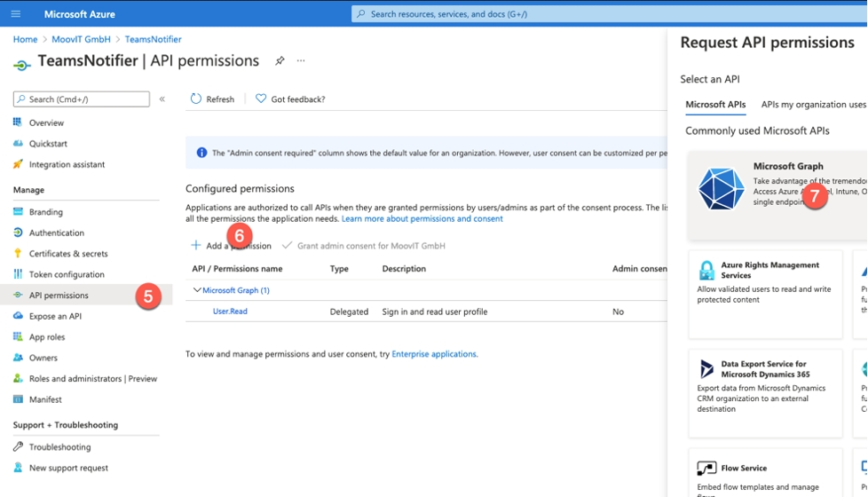
Task: Open Certificates & secrets page
Action: click(68, 254)
